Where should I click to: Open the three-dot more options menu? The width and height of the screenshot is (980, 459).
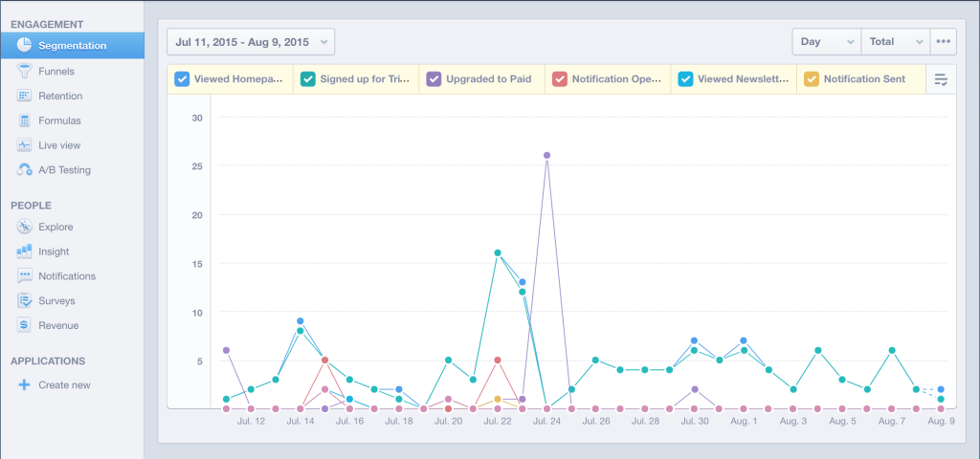(x=943, y=42)
